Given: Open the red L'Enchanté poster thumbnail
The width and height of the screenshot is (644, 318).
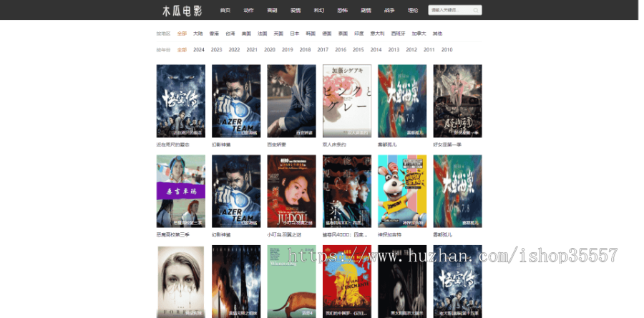Looking at the screenshot, I should pyautogui.click(x=347, y=282).
